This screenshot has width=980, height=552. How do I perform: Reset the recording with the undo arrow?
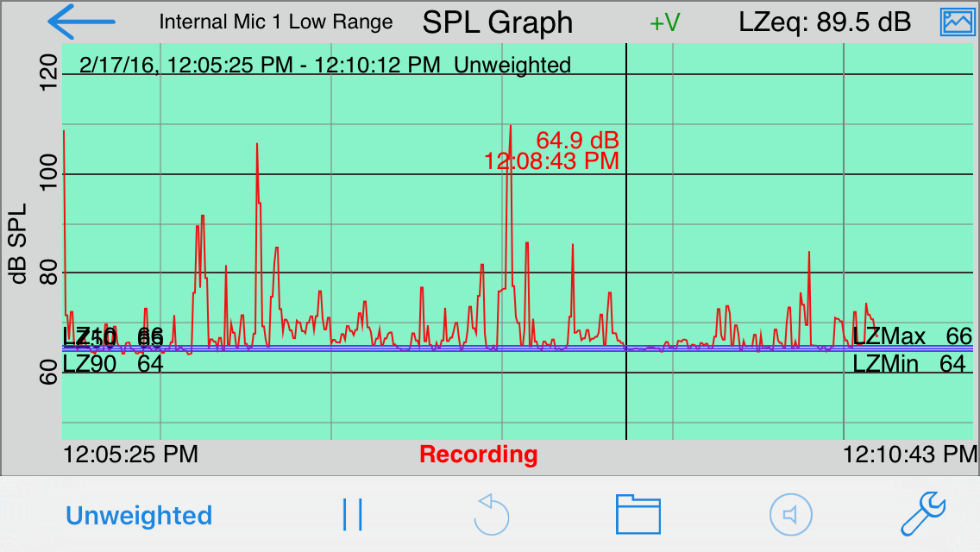(x=491, y=515)
